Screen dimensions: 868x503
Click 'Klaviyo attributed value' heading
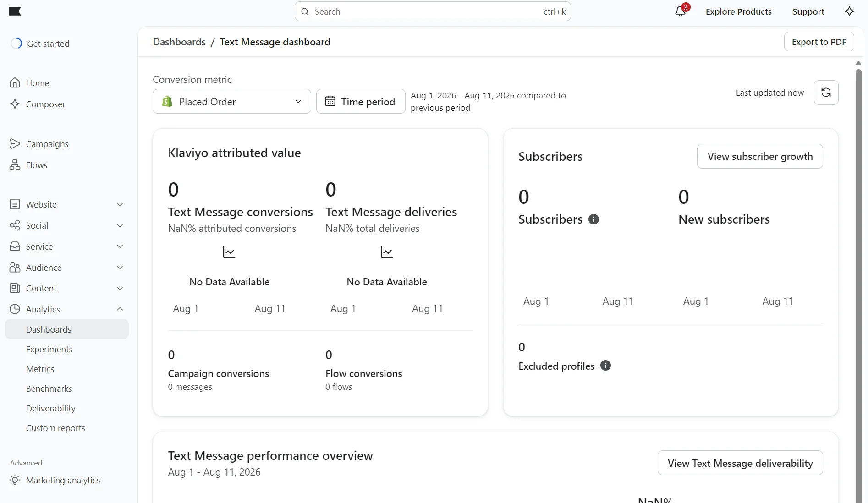pos(234,153)
